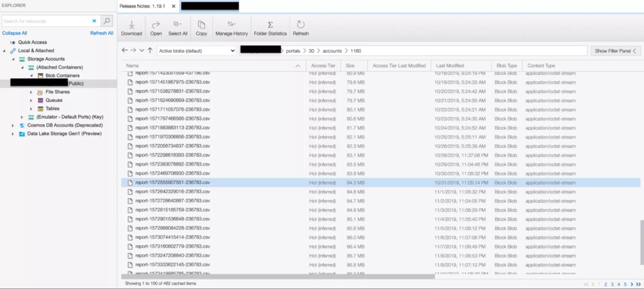Click the Storage Accounts icon
644x289 pixels.
coord(22,59)
